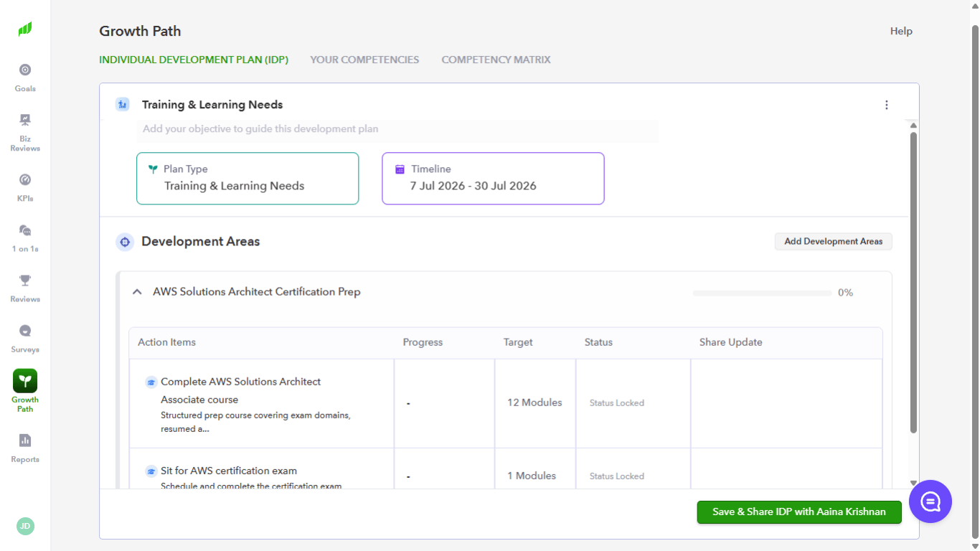Screen dimensions: 980x551
Task: Click the objective input field
Action: (397, 130)
